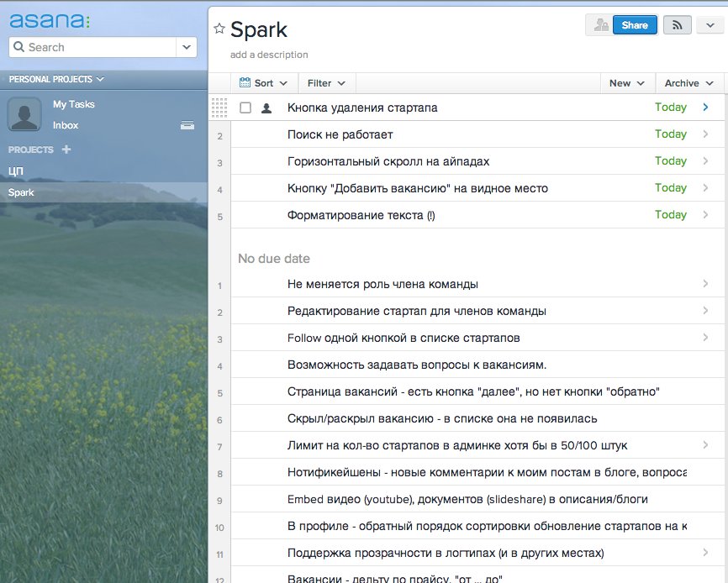Add a new project with the plus icon
The height and width of the screenshot is (583, 728).
coord(66,150)
